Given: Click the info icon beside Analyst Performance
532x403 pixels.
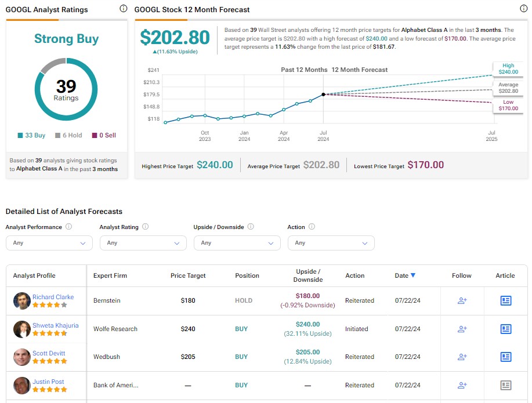Looking at the screenshot, I should point(69,227).
